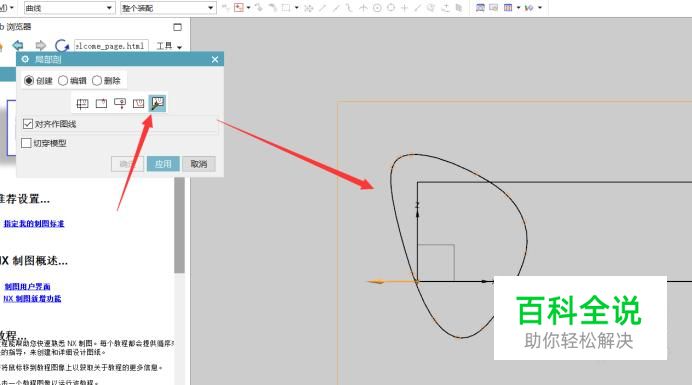
Task: Click the Z axis label in drawing
Action: [417, 205]
